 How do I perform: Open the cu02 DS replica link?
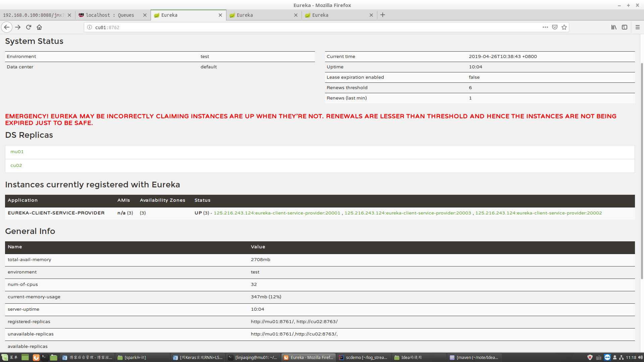16,166
